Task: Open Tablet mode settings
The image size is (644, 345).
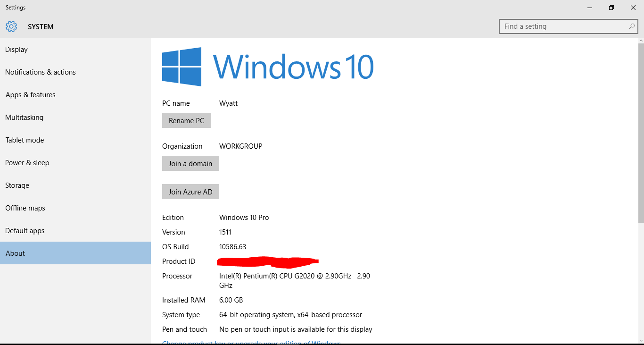Action: pos(75,140)
